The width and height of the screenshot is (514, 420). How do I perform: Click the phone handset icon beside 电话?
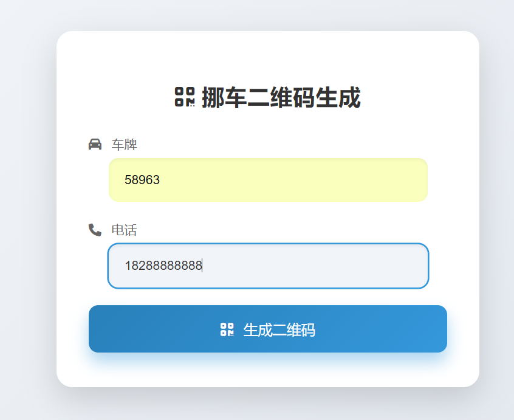click(x=95, y=230)
